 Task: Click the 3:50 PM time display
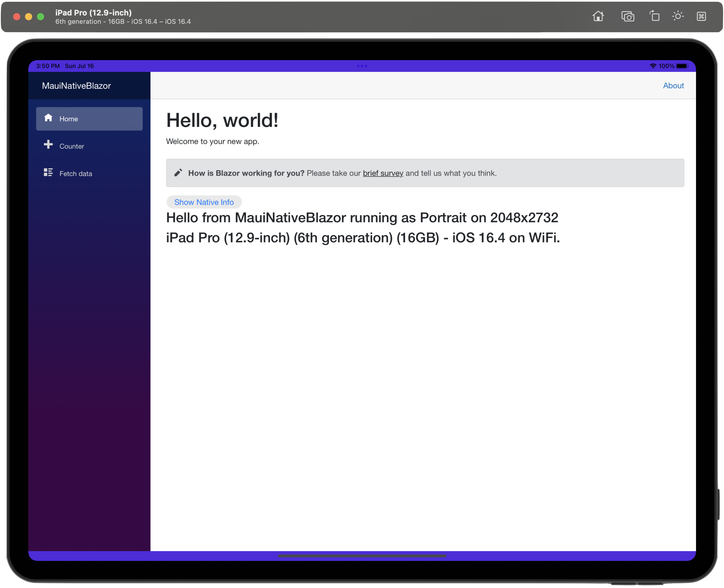coord(48,66)
